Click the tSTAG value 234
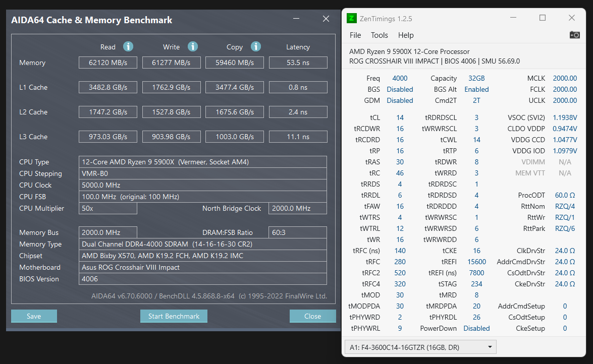Viewport: 593px width, 364px height. (x=476, y=284)
